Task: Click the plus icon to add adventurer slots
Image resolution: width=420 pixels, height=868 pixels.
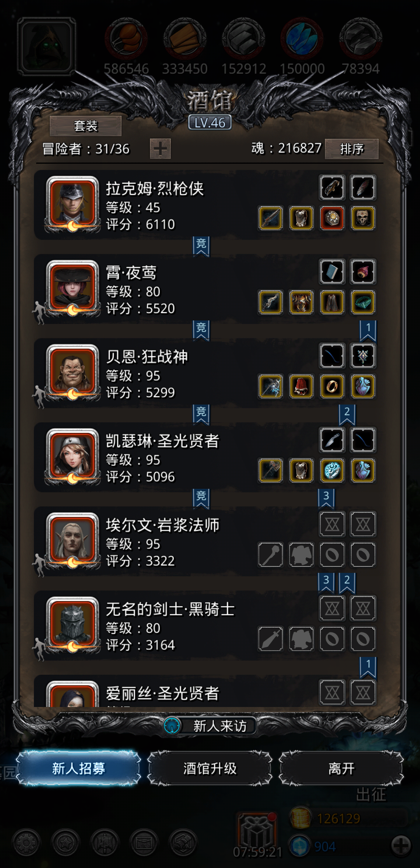Action: 160,149
